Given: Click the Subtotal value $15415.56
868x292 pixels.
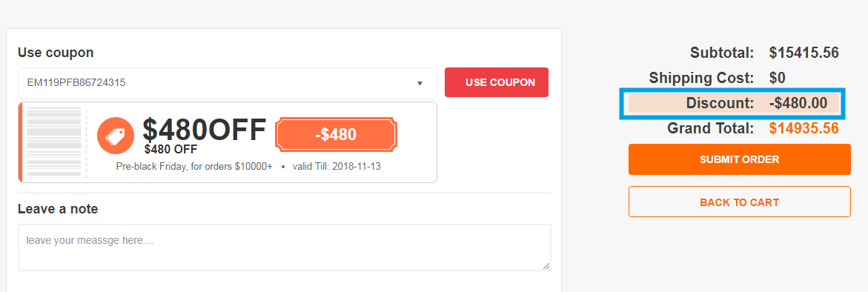Looking at the screenshot, I should point(804,53).
